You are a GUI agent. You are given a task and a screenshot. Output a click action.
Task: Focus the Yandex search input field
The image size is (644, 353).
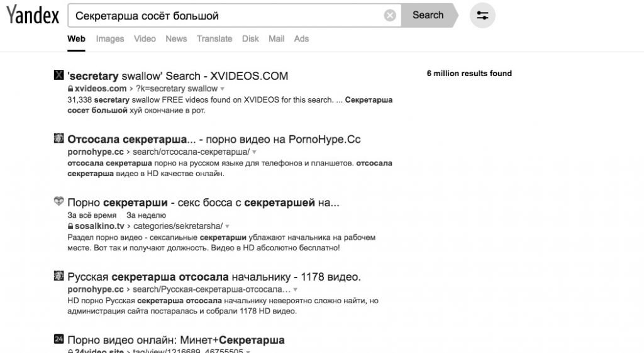(226, 16)
